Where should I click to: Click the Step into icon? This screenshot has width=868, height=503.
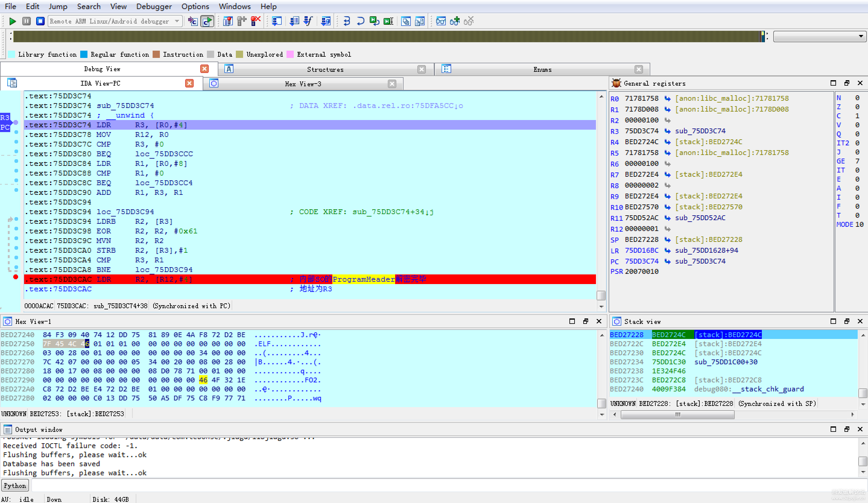(x=347, y=21)
